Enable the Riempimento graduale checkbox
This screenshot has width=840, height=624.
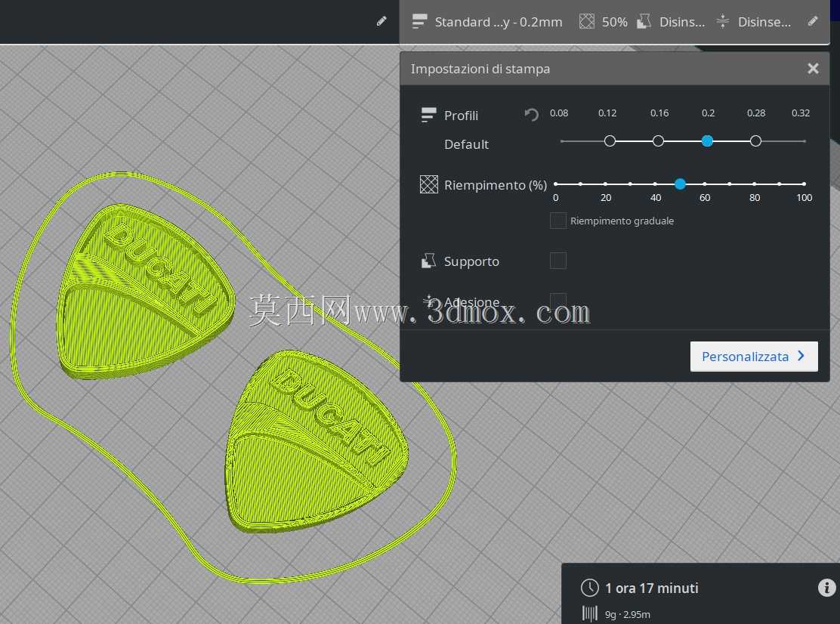click(558, 221)
